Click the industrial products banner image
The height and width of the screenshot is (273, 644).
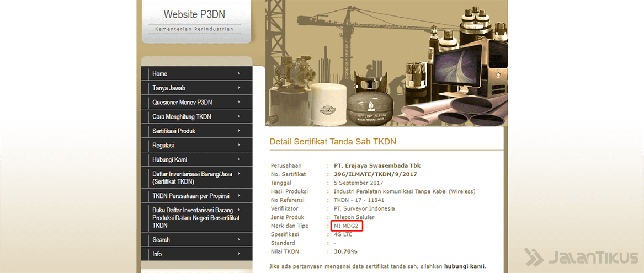[386, 63]
